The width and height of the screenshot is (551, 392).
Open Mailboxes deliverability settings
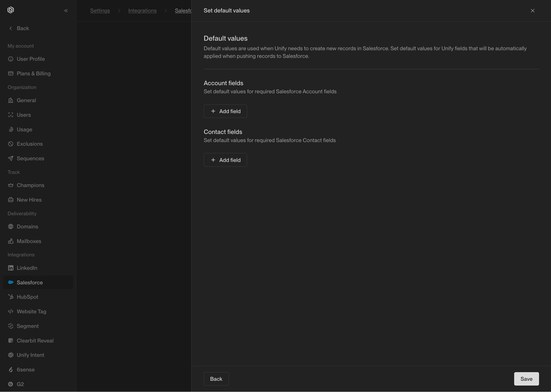pos(29,241)
